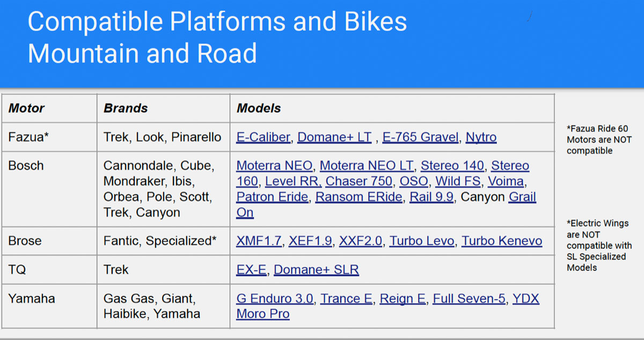Follow the Wild FS link

coord(458,181)
